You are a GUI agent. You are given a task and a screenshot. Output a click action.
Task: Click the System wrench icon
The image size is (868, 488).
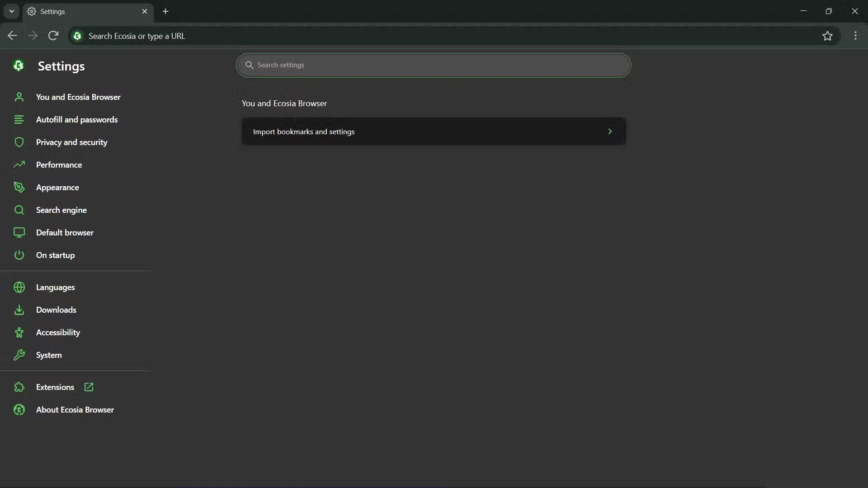click(x=19, y=355)
